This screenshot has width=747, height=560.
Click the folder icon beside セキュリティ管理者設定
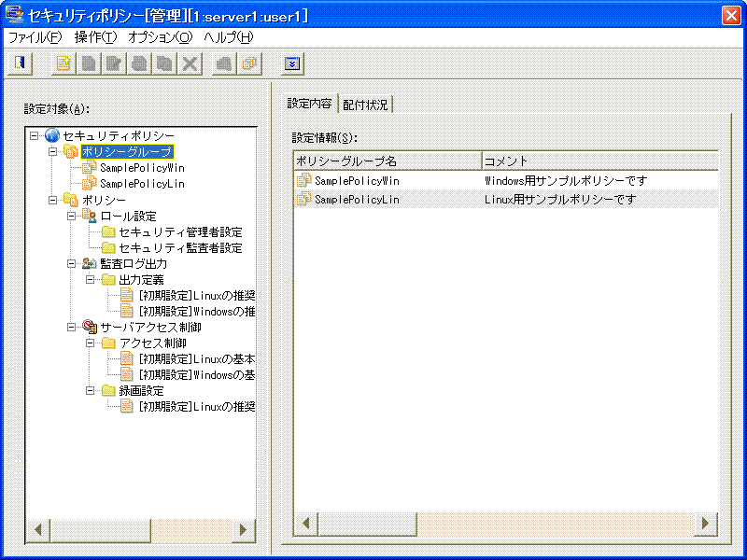click(x=108, y=231)
